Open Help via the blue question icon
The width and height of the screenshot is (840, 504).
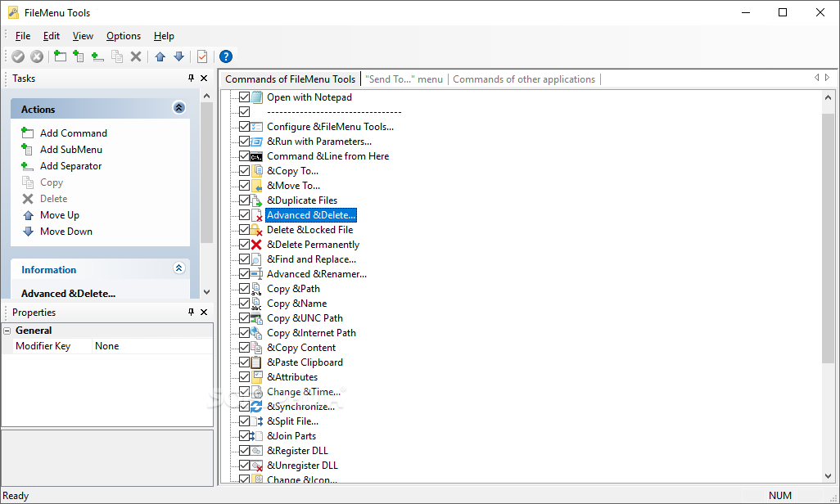tap(226, 56)
